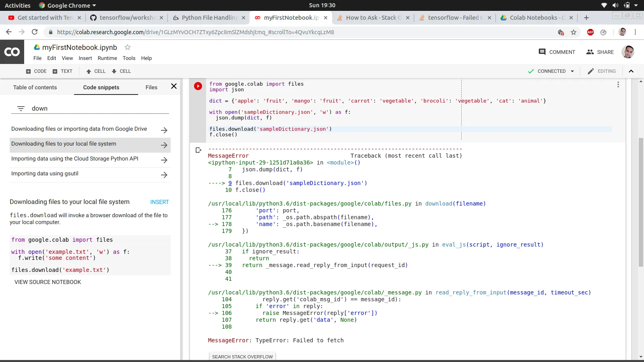Click SEARCH STACK OVERFLOW button
The height and width of the screenshot is (362, 644).
pyautogui.click(x=242, y=357)
